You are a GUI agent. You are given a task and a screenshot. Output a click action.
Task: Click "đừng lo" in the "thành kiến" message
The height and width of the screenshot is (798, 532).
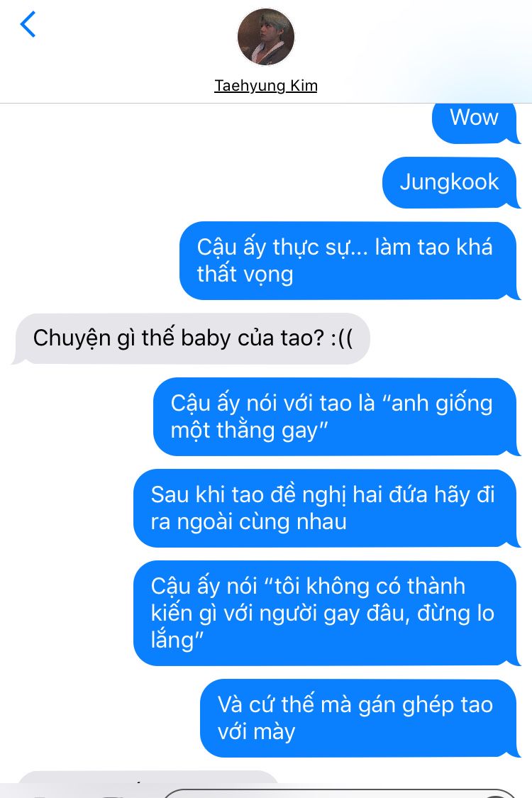tap(455, 613)
